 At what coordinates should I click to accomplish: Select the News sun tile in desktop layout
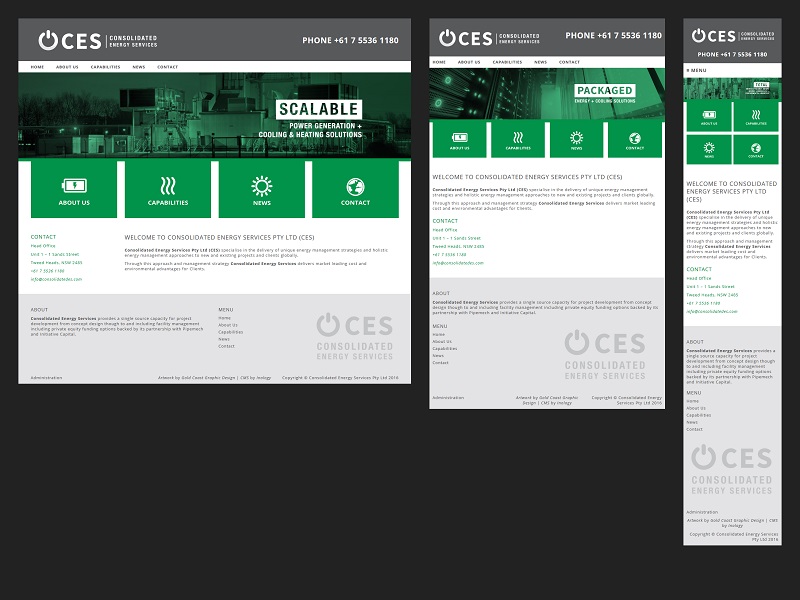261,190
